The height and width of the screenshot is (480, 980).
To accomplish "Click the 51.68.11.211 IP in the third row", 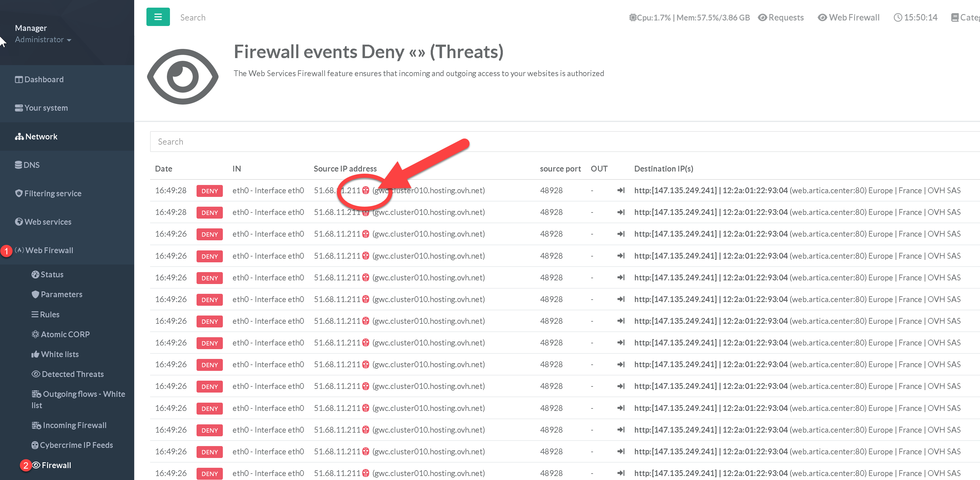I will (x=337, y=234).
